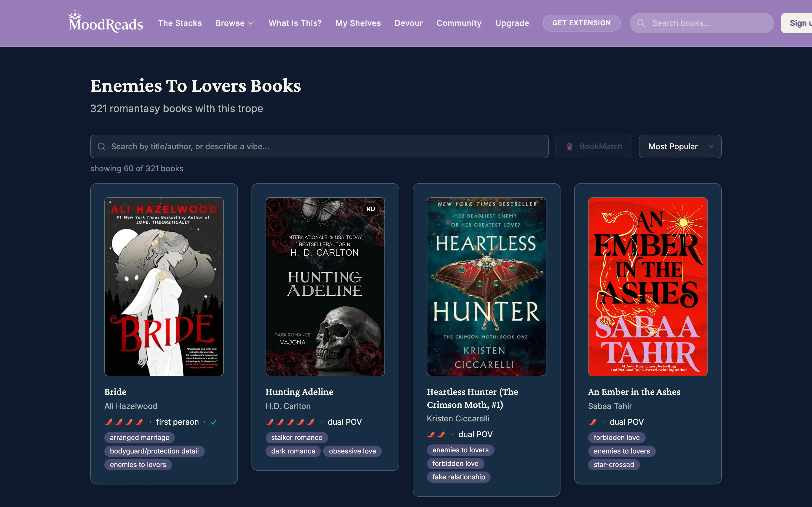Navigate to My Shelves
The image size is (812, 507).
pos(358,23)
